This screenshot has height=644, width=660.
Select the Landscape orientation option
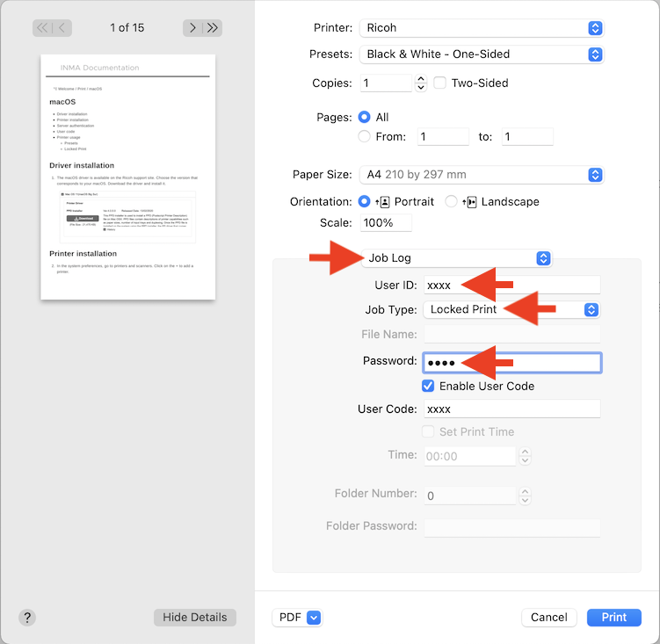[452, 201]
